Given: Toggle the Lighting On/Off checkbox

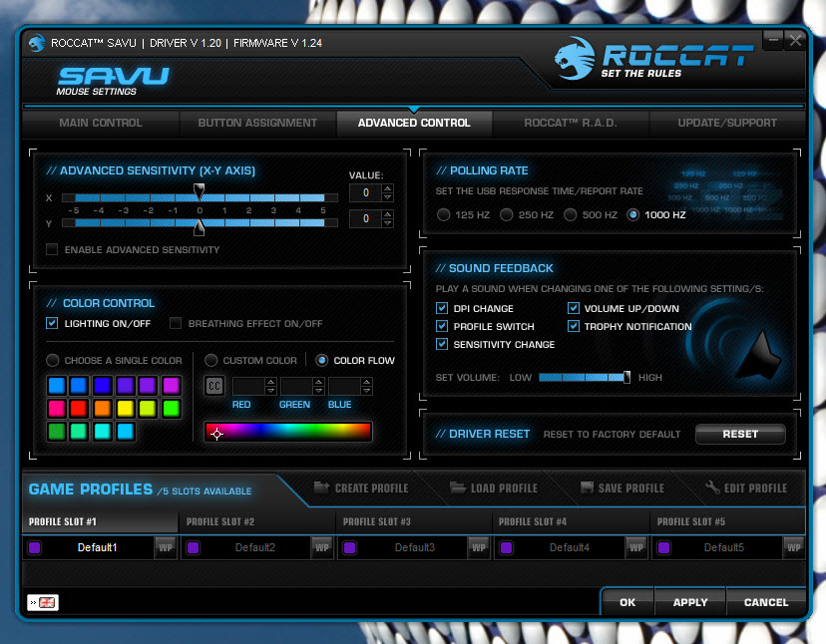Looking at the screenshot, I should pos(52,323).
